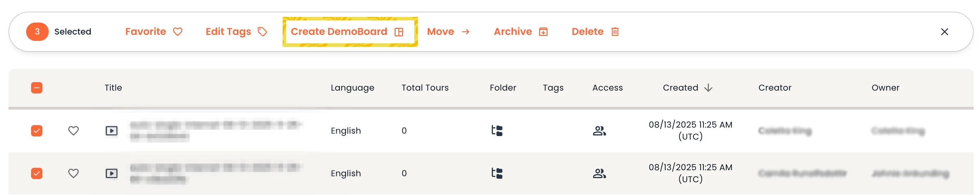Viewport: 980px width, 196px height.
Task: Dismiss the selection bar with X
Action: (944, 32)
